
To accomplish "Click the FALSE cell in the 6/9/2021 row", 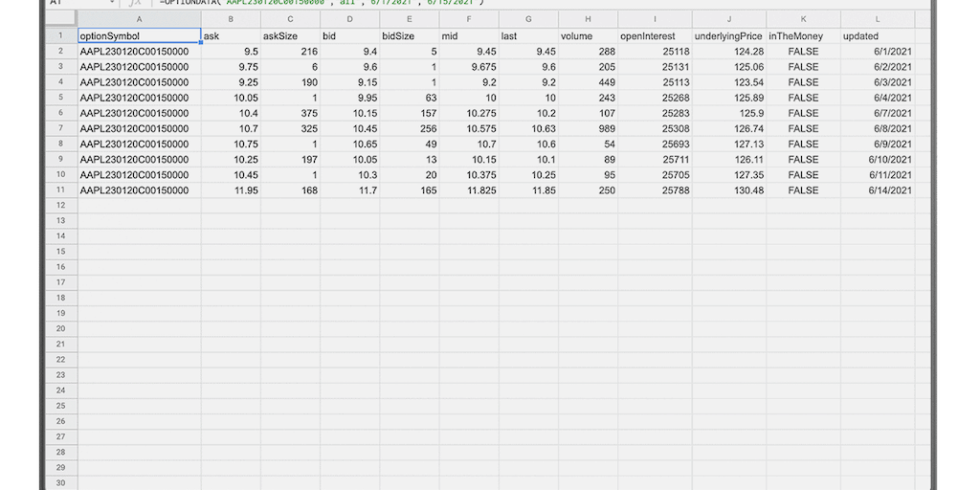I will click(804, 145).
